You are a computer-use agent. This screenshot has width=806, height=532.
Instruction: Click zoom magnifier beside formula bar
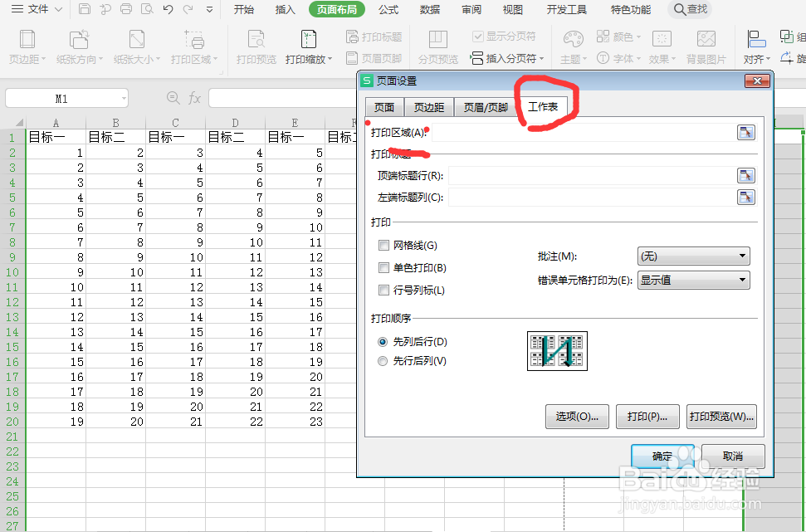[173, 98]
